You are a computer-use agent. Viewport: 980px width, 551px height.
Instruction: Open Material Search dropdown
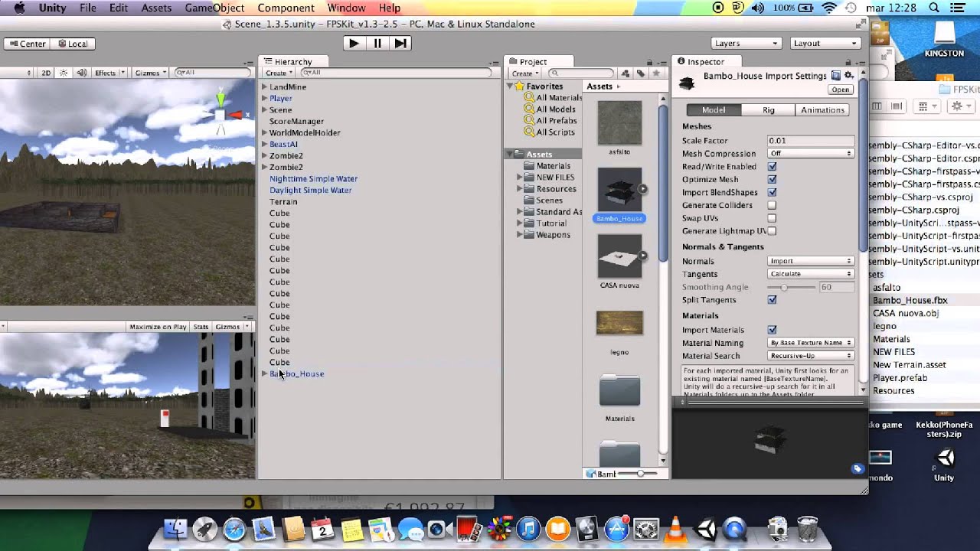[811, 356]
